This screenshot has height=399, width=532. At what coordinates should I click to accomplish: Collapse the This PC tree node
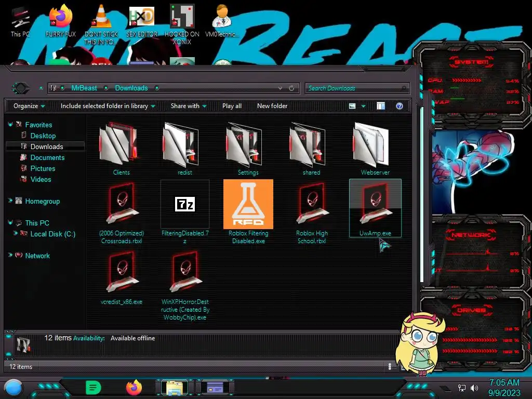(x=10, y=222)
